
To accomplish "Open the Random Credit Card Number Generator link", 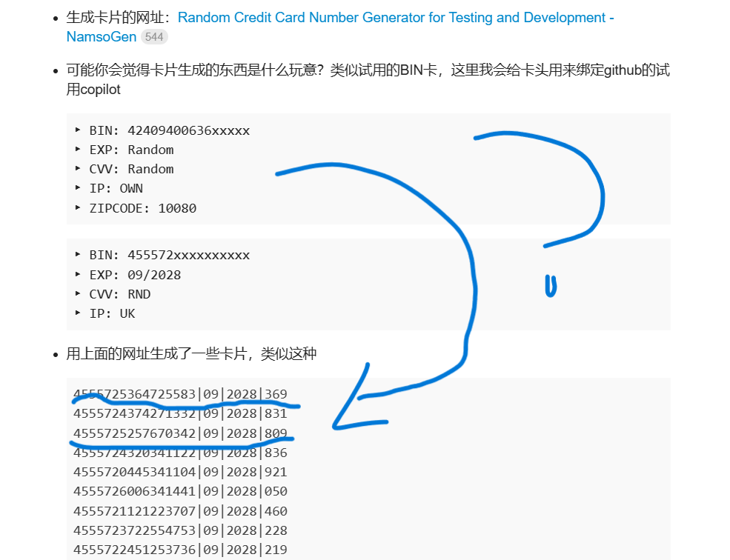I will (396, 18).
